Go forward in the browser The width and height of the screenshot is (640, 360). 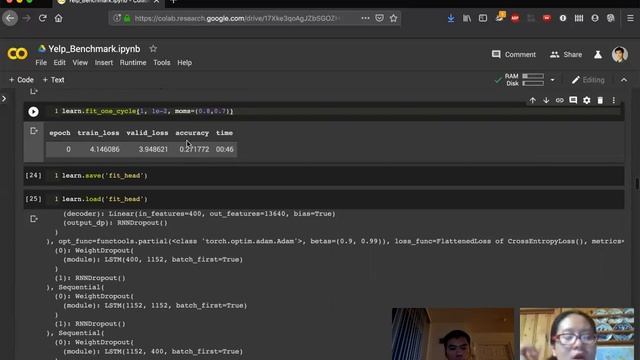[x=27, y=18]
